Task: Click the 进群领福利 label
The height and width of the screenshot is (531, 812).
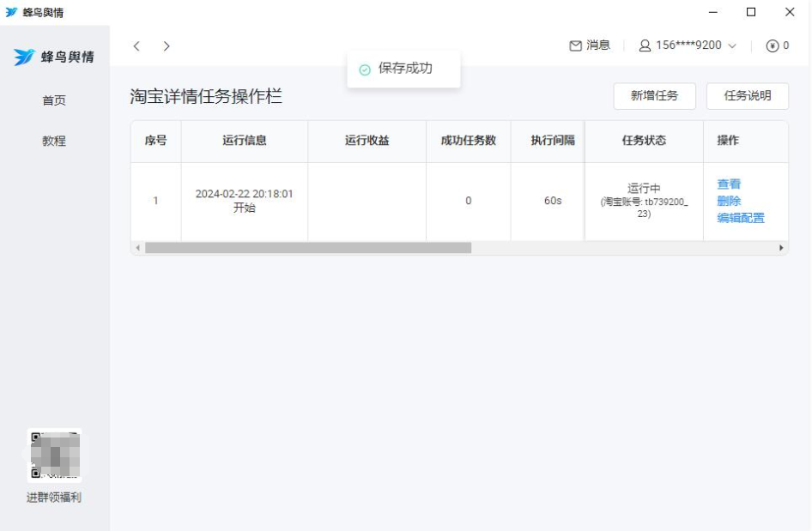Action: point(54,498)
